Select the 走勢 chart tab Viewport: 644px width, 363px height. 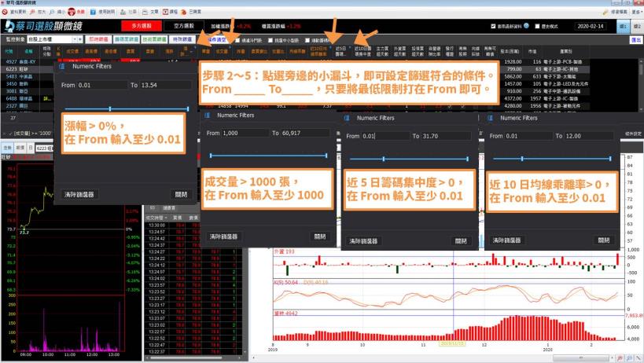[x=7, y=148]
